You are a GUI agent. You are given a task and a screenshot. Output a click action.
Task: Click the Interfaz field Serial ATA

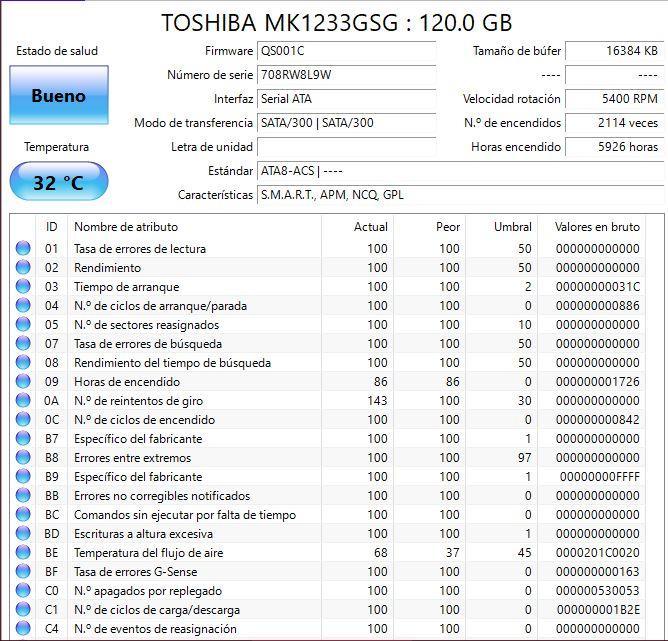click(x=346, y=99)
